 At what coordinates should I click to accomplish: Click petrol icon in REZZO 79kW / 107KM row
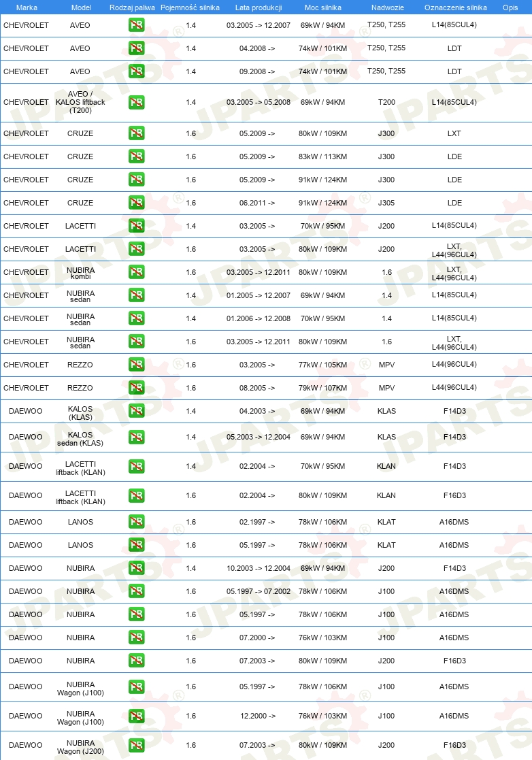click(137, 388)
